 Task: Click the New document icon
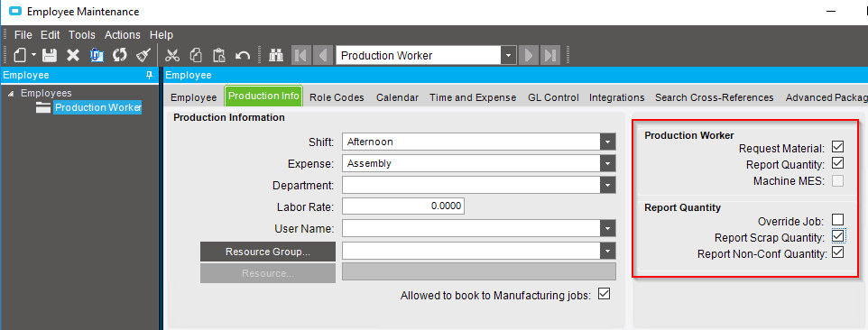20,55
